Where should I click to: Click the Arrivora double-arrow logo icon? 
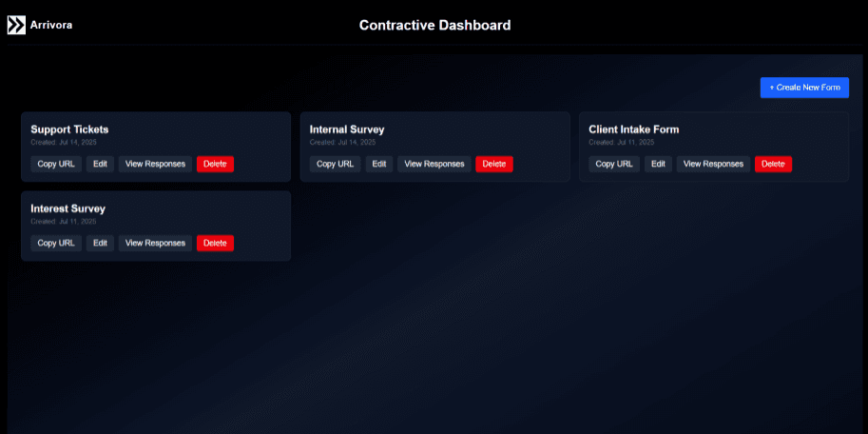(x=16, y=25)
